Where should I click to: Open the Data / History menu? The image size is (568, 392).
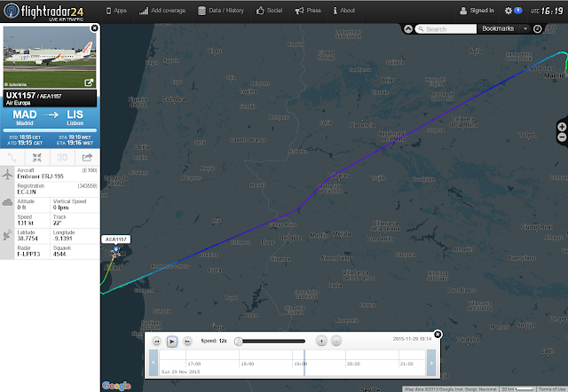[221, 11]
